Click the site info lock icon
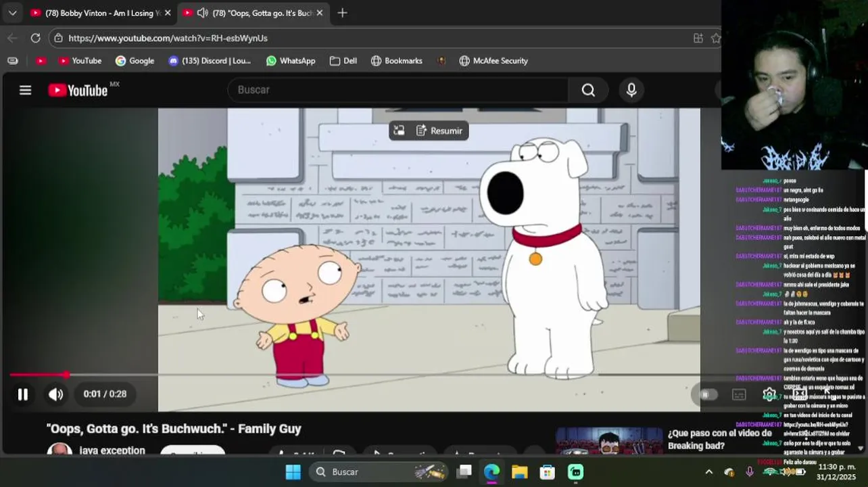Screen dimensions: 868x487 pos(59,39)
